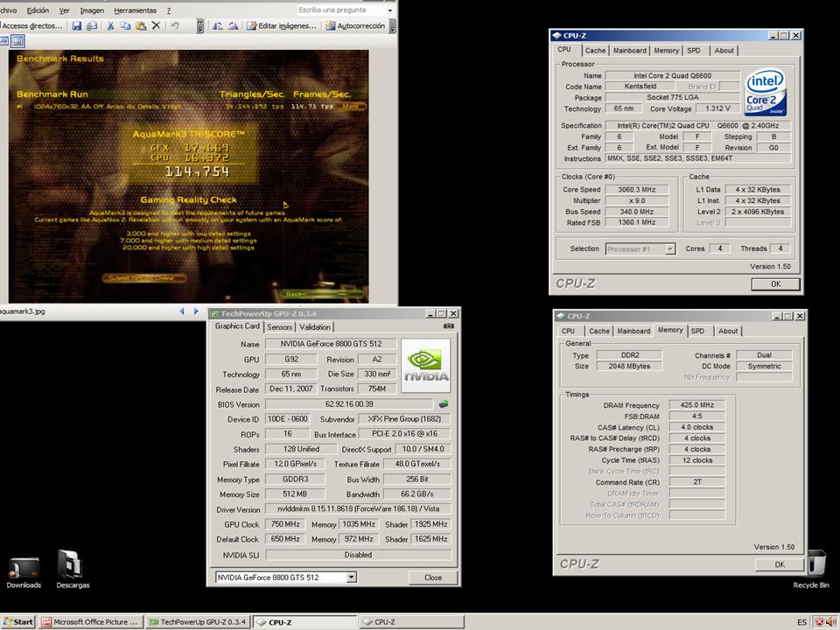The height and width of the screenshot is (630, 840).
Task: Open the Edición menu
Action: point(38,10)
